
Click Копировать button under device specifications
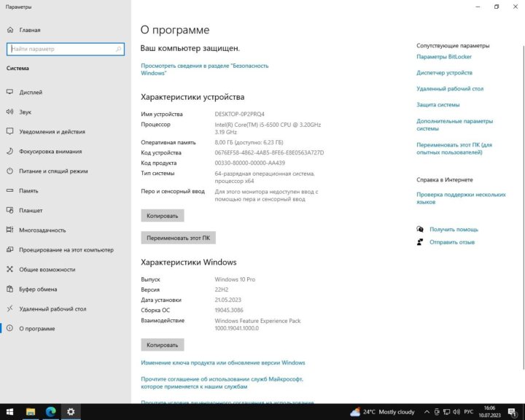pos(162,216)
